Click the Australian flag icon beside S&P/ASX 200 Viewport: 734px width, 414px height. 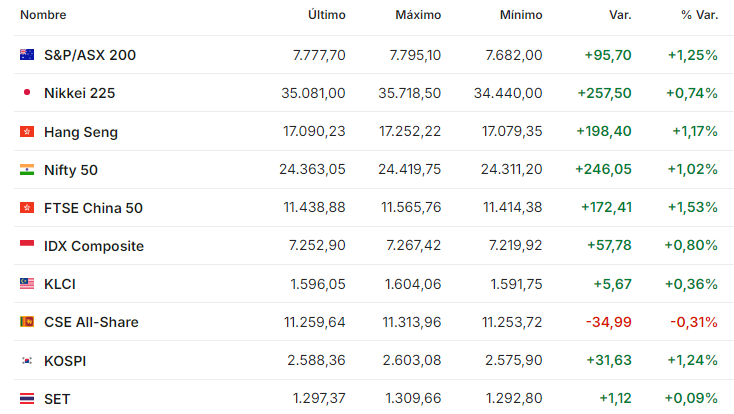[x=27, y=55]
